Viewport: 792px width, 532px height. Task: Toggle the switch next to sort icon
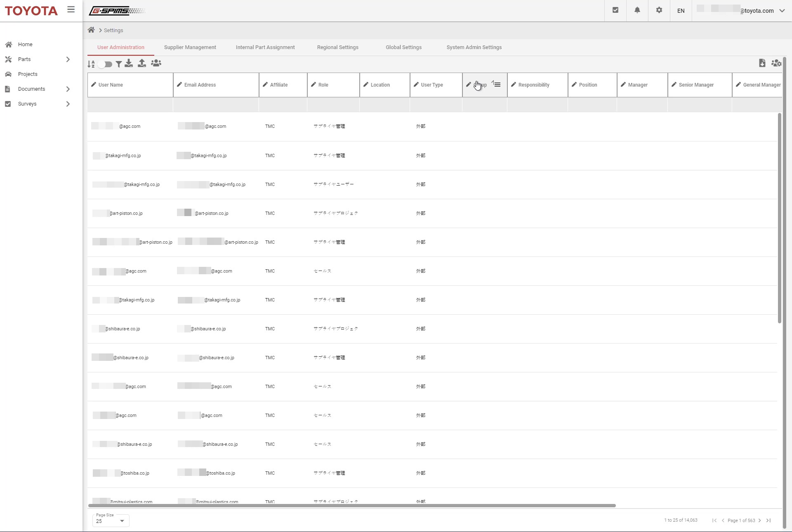coord(105,64)
